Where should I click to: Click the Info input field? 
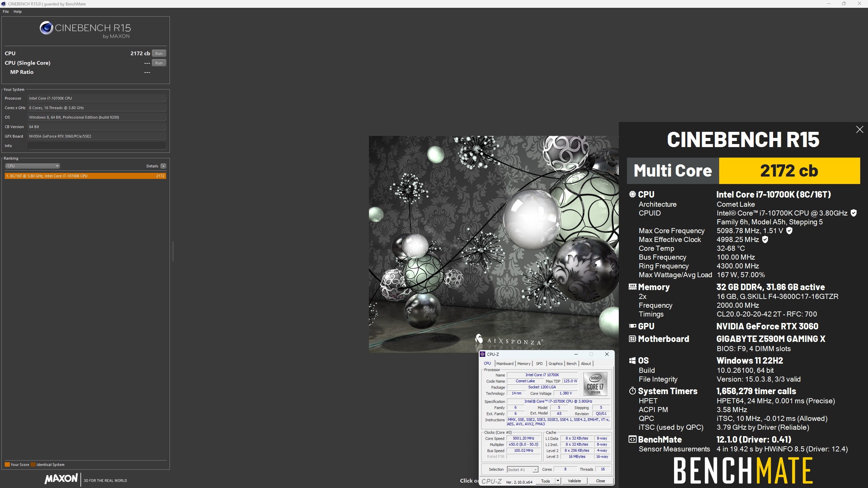97,146
